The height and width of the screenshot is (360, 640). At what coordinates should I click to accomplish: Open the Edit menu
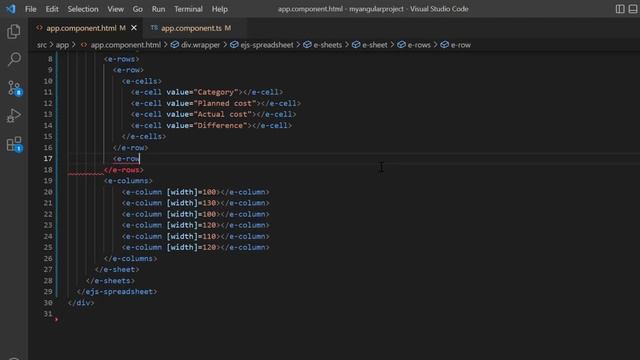(x=52, y=9)
